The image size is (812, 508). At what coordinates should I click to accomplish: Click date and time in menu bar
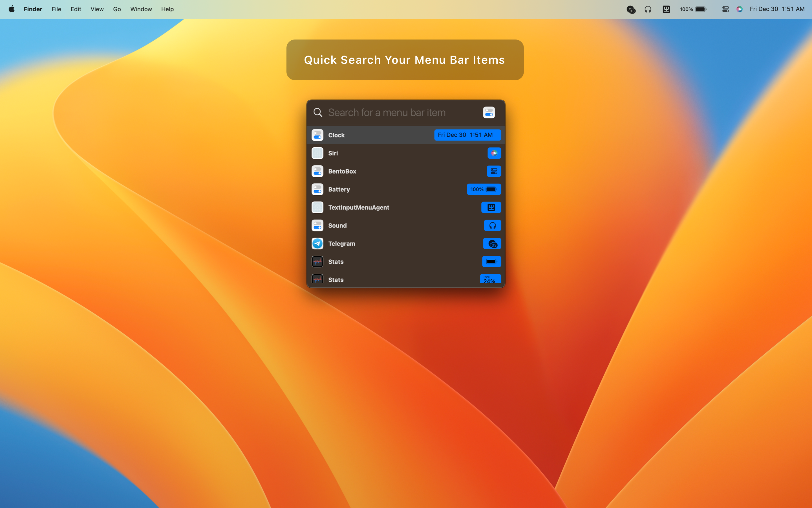(x=777, y=9)
